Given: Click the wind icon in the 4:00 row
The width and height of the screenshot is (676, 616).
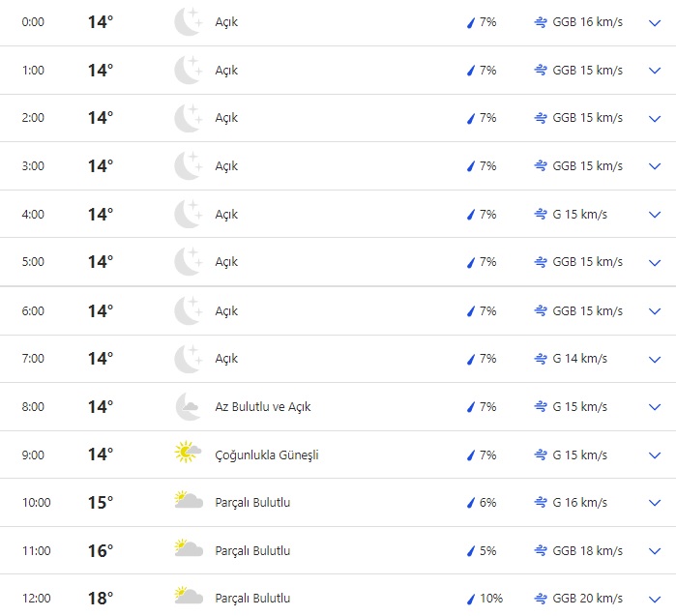Looking at the screenshot, I should click(x=541, y=214).
